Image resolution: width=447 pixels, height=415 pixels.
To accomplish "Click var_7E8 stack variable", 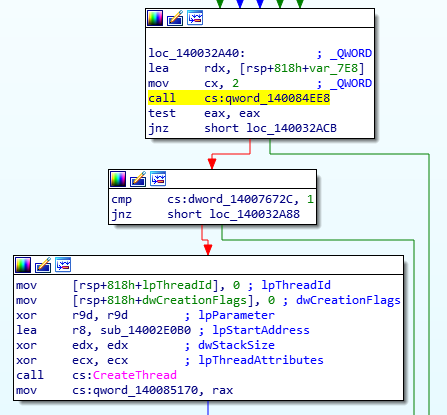I will (x=333, y=68).
